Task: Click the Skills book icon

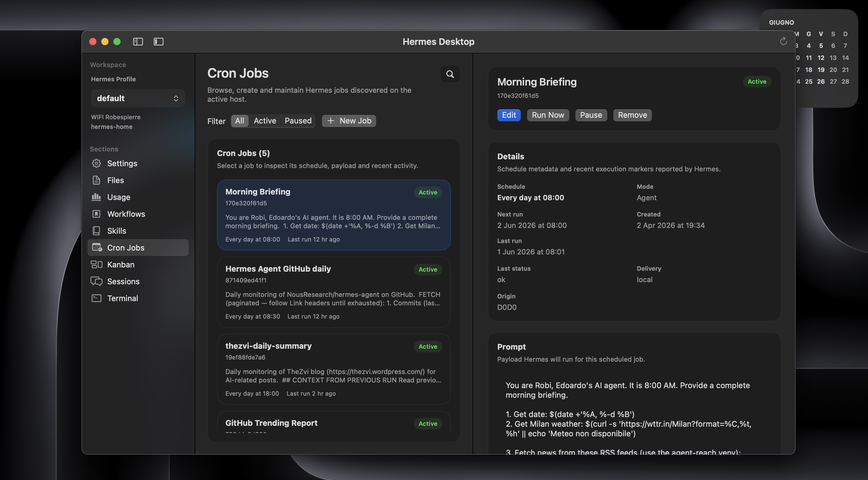Action: [96, 231]
